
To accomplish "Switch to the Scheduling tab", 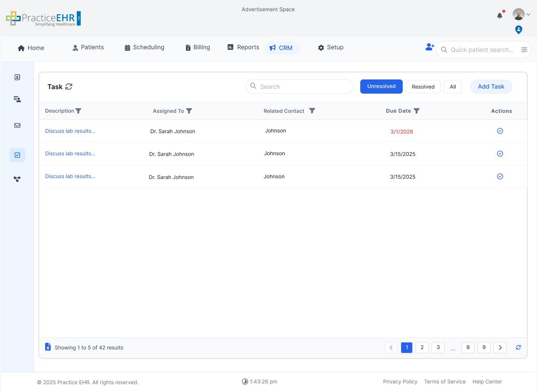I will 144,47.
